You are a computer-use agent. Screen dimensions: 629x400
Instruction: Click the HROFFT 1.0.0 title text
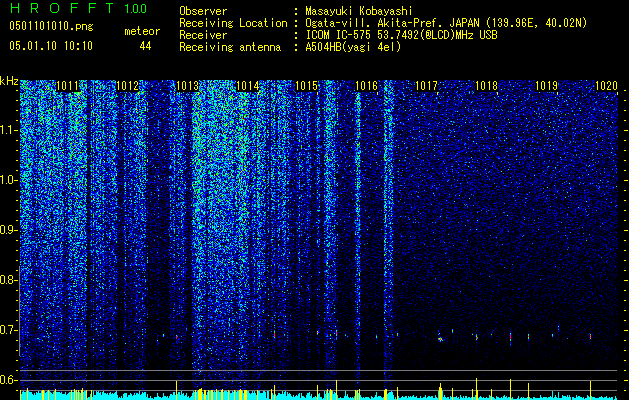[78, 8]
